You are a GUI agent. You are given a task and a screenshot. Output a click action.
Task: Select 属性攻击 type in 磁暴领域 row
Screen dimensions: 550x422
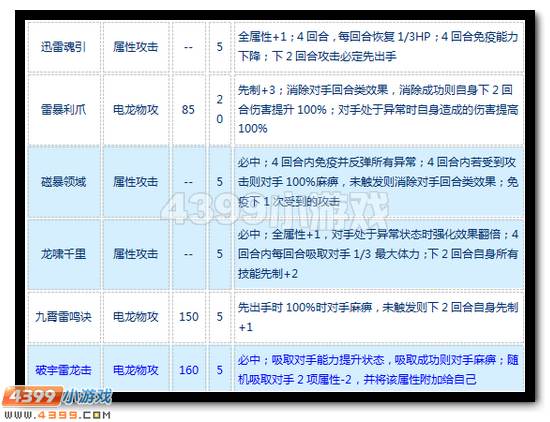click(135, 182)
